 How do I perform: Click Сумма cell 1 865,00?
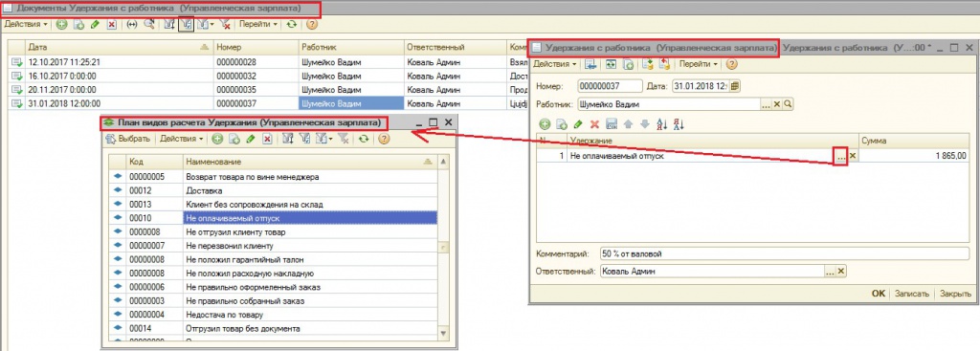[x=915, y=156]
